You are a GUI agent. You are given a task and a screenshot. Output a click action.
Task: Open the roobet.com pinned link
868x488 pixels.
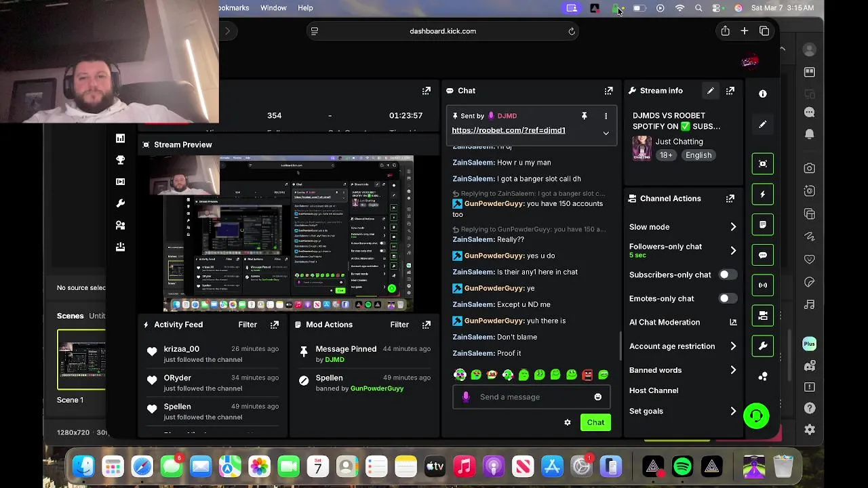point(509,130)
